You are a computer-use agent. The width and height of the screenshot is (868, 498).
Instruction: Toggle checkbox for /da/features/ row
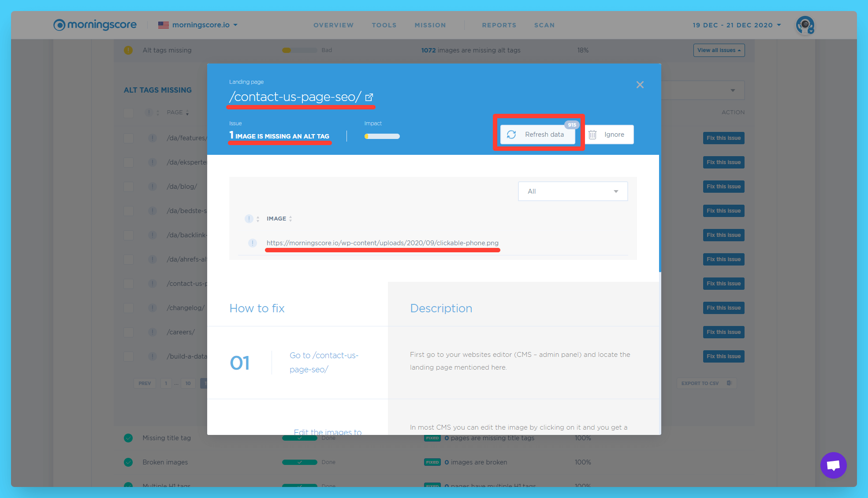129,138
